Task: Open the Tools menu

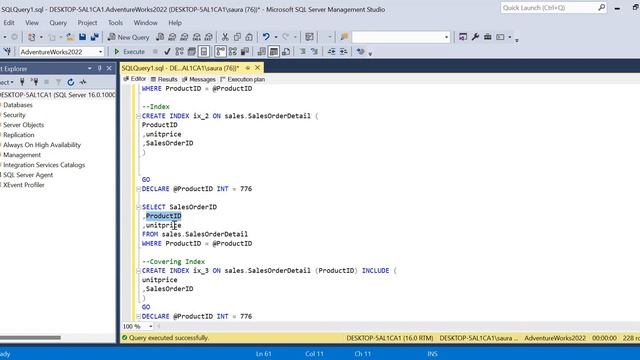Action: pos(115,23)
